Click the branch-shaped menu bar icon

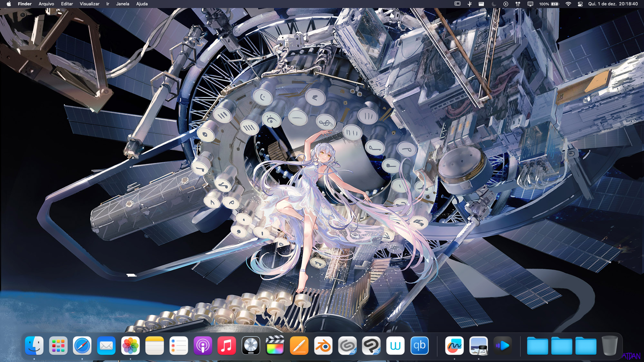click(x=470, y=4)
